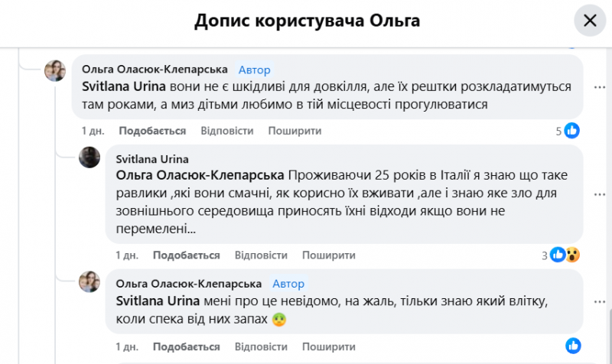Click Svitlana Urina mention in first comment

(x=114, y=87)
